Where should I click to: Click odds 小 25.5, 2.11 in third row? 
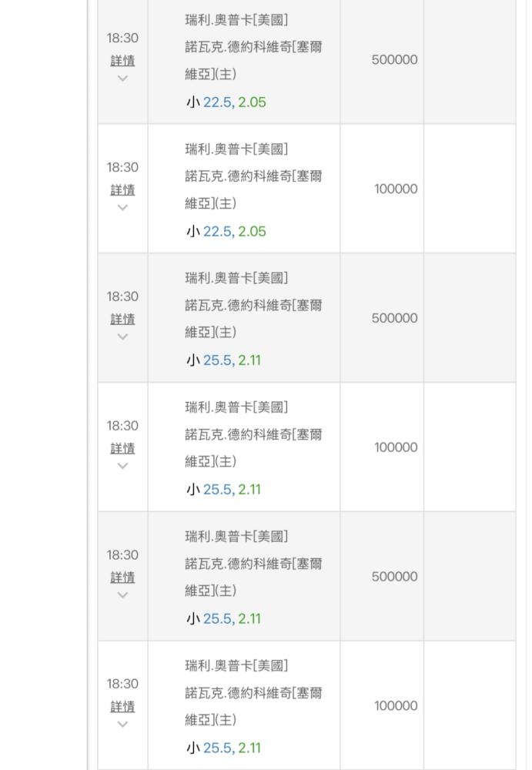pyautogui.click(x=223, y=360)
